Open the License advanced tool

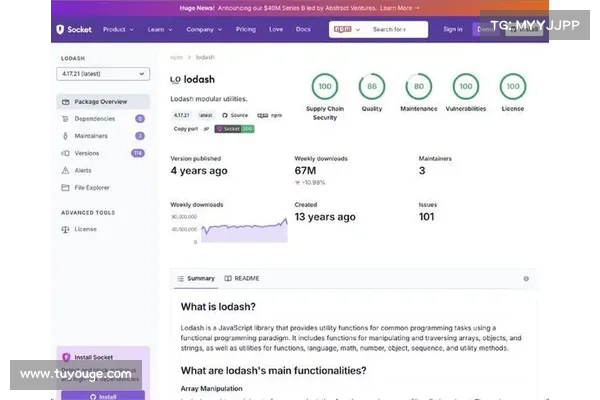click(x=103, y=229)
